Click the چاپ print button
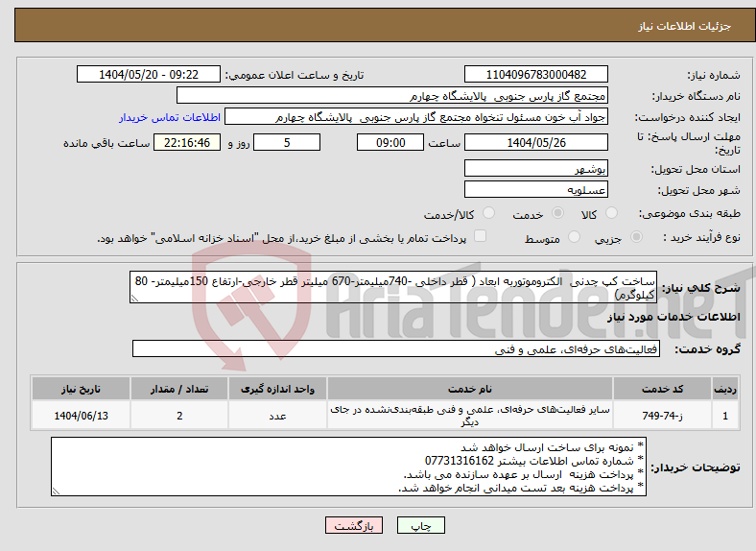Screen dimensions: 756x551 pyautogui.click(x=421, y=525)
